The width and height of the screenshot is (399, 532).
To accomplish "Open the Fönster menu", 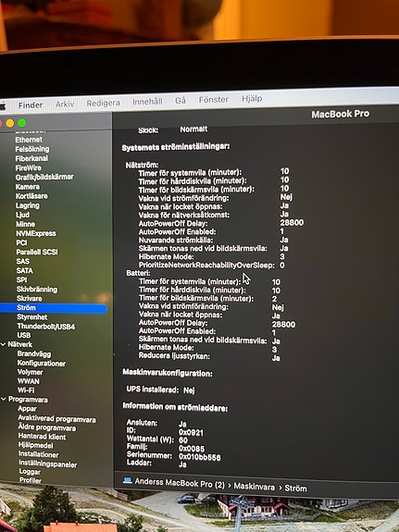I will point(214,100).
